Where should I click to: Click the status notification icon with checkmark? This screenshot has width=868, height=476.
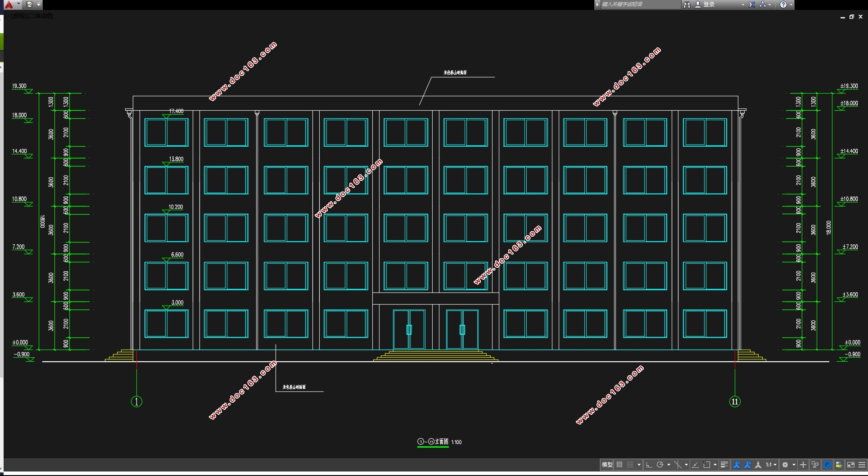[839, 465]
